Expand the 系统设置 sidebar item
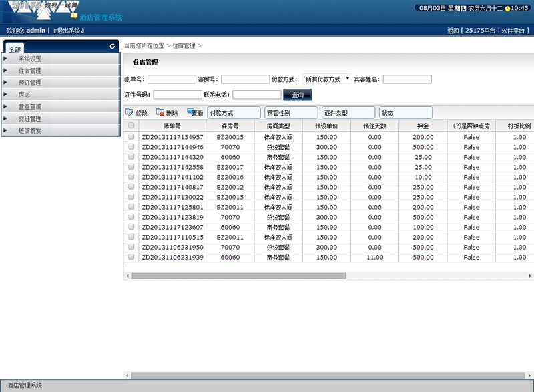534x392 pixels. (30, 59)
